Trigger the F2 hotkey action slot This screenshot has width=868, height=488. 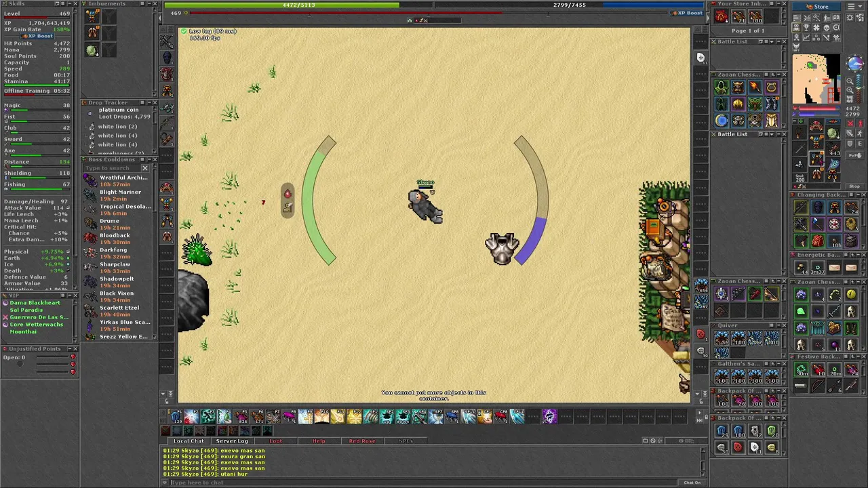192,416
